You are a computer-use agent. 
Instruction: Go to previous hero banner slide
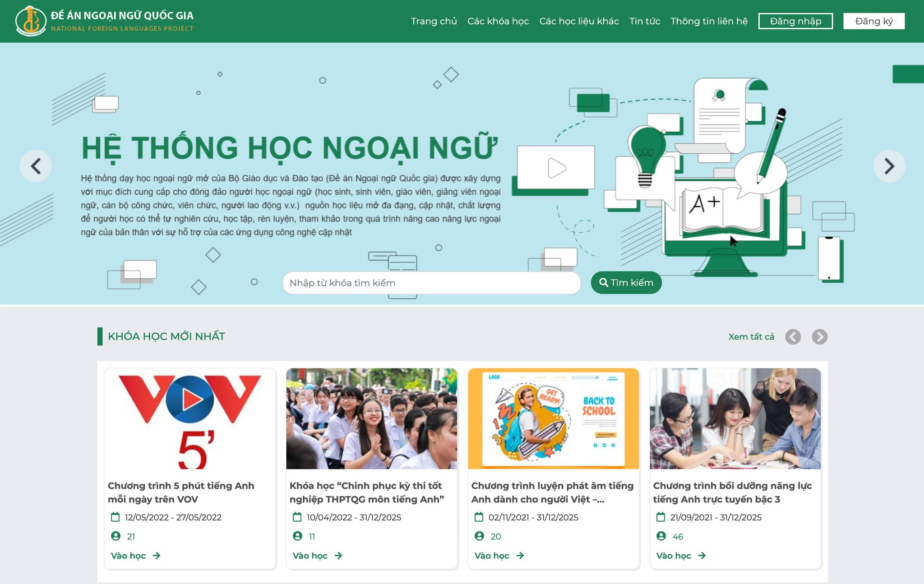[x=36, y=166]
